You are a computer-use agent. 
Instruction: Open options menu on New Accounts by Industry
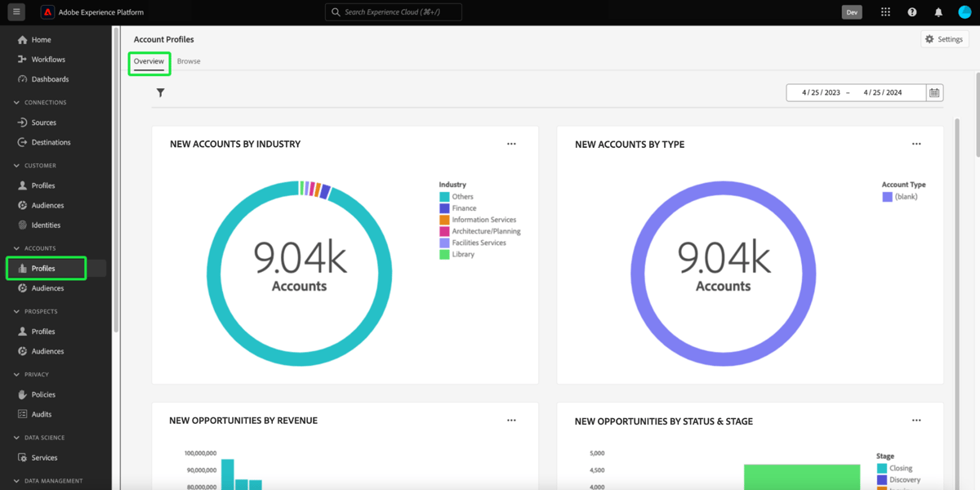tap(511, 143)
